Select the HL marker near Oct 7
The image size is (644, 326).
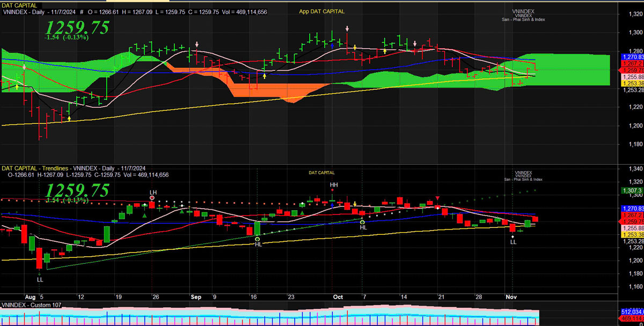(363, 222)
